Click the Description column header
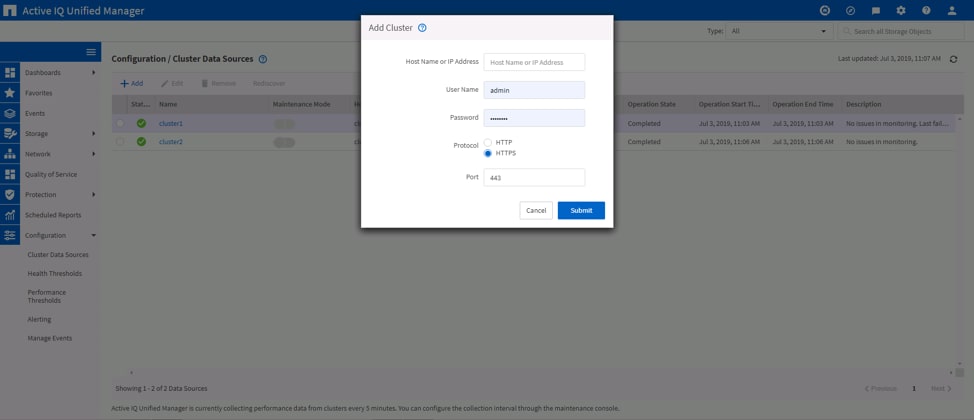This screenshot has width=974, height=420. point(863,104)
